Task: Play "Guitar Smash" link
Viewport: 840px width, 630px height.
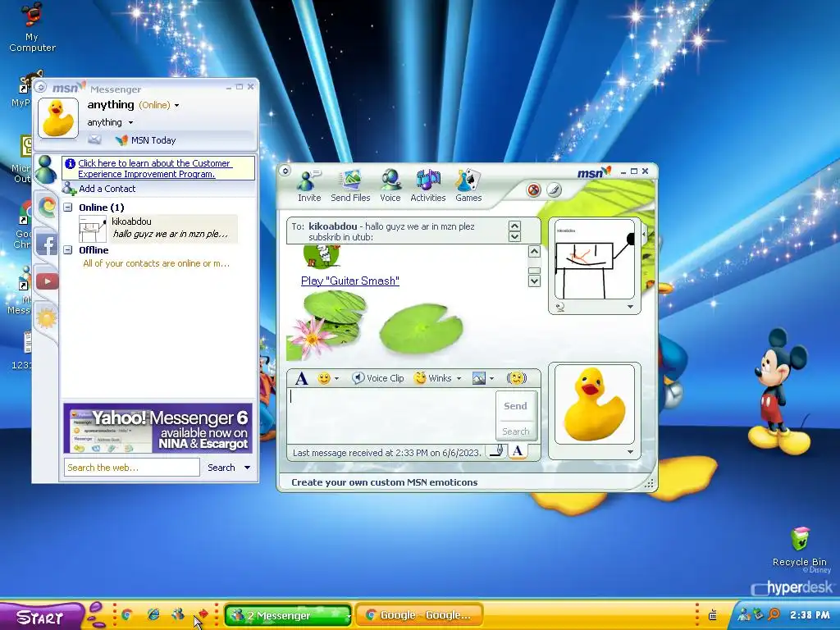Action: (349, 281)
